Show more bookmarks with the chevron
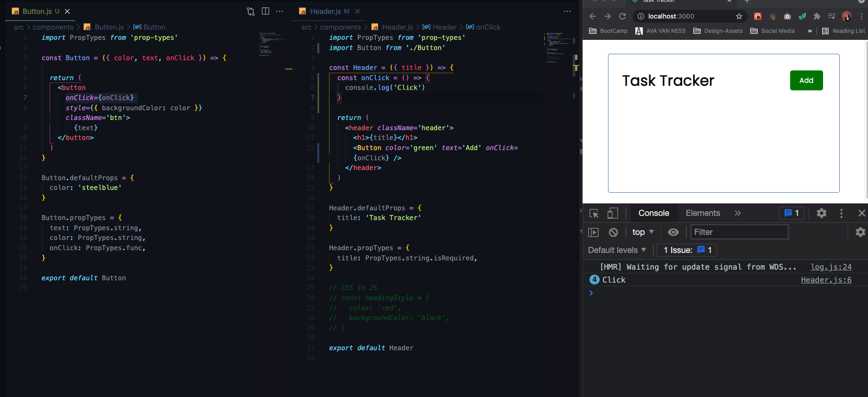Image resolution: width=868 pixels, height=397 pixels. point(810,31)
